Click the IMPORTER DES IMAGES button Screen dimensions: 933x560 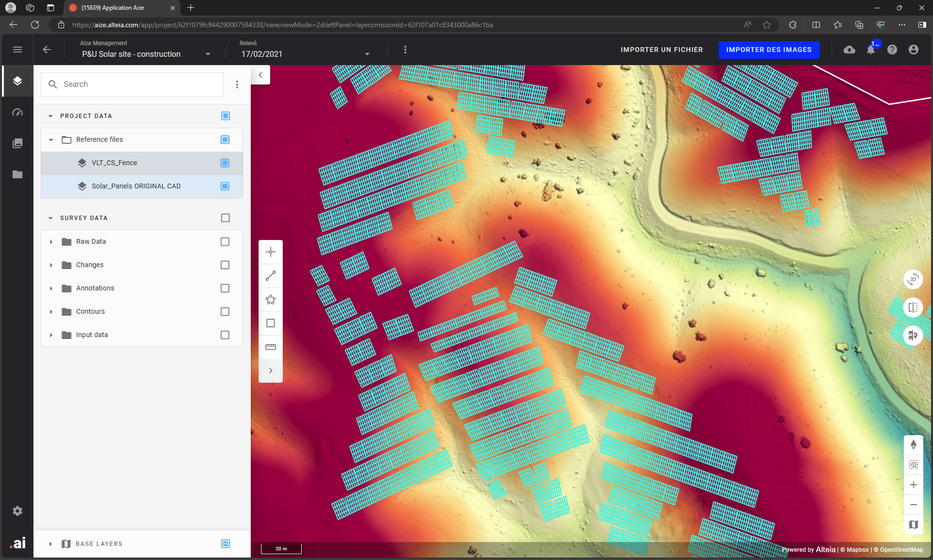(769, 50)
